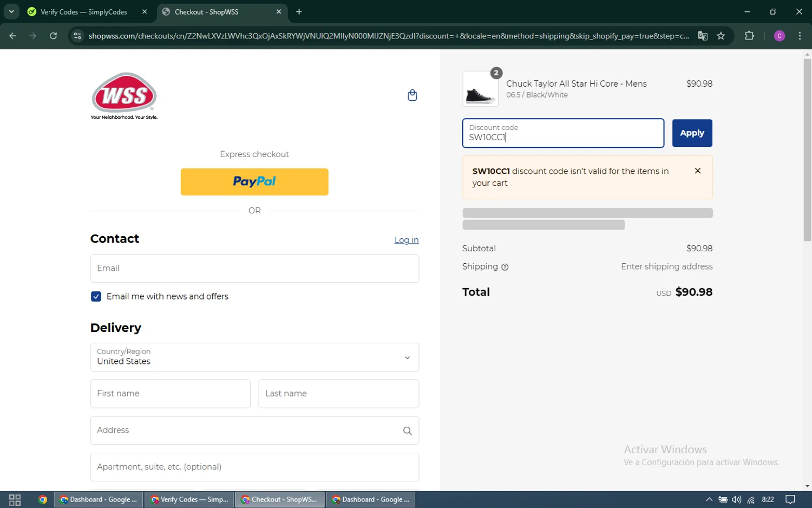Click the shipping info question mark icon
812x508 pixels.
coord(505,267)
